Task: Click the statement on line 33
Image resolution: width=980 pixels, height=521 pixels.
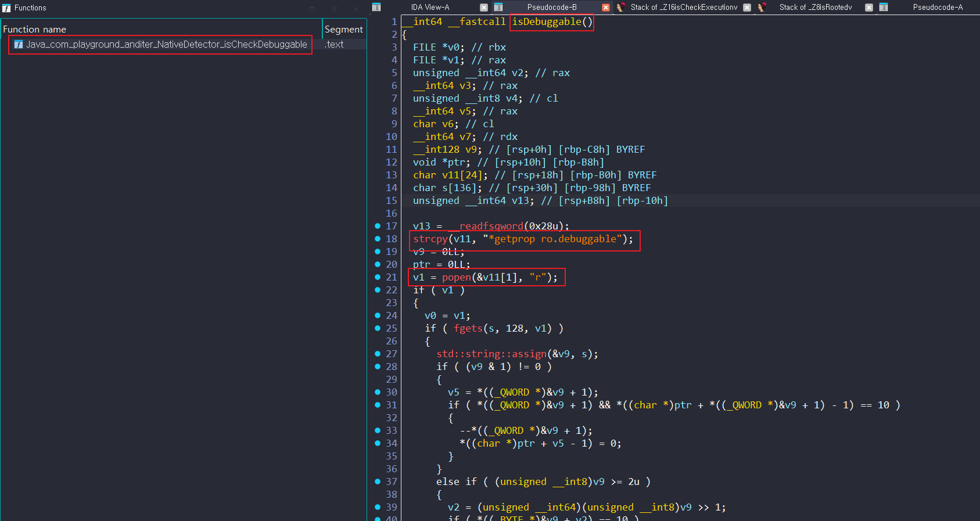Action: (526, 430)
